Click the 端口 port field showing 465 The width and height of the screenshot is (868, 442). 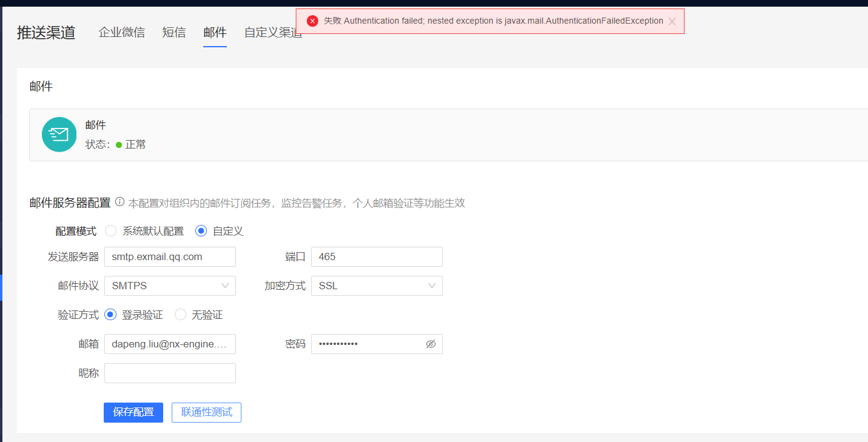coord(376,256)
